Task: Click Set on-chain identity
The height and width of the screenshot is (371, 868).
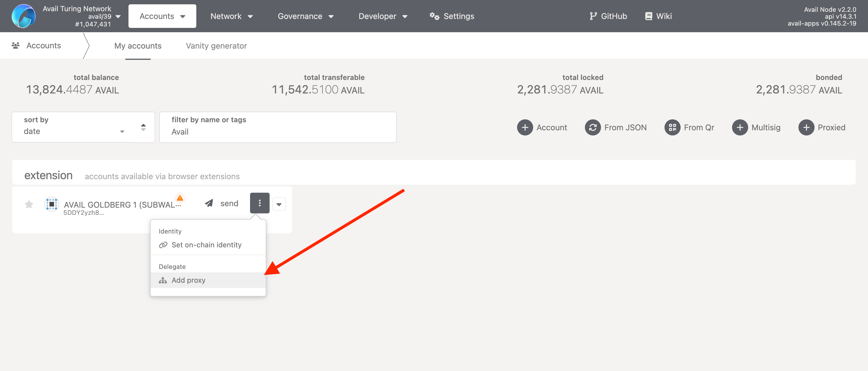Action: point(207,244)
